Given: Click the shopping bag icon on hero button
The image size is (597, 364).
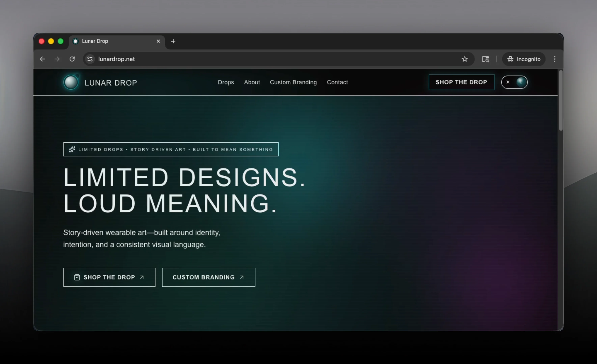Looking at the screenshot, I should 77,277.
